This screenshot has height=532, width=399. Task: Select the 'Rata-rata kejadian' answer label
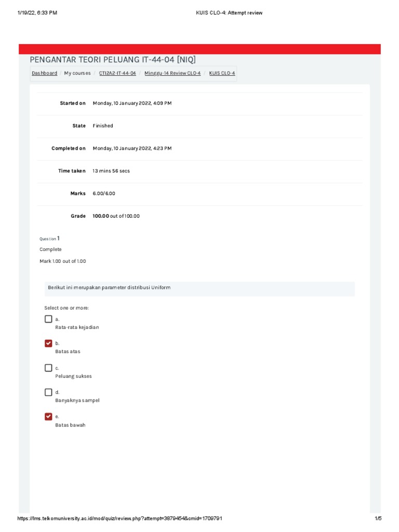(77, 327)
